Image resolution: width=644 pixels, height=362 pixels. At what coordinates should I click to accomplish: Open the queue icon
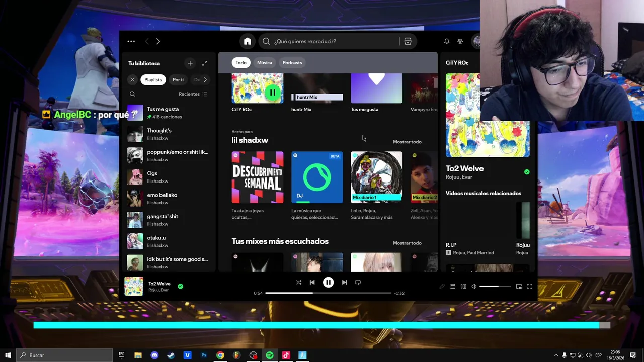pos(452,287)
